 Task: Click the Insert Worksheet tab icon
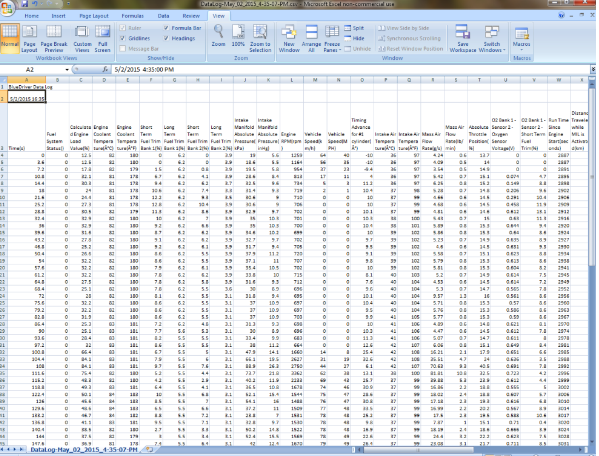(x=149, y=450)
